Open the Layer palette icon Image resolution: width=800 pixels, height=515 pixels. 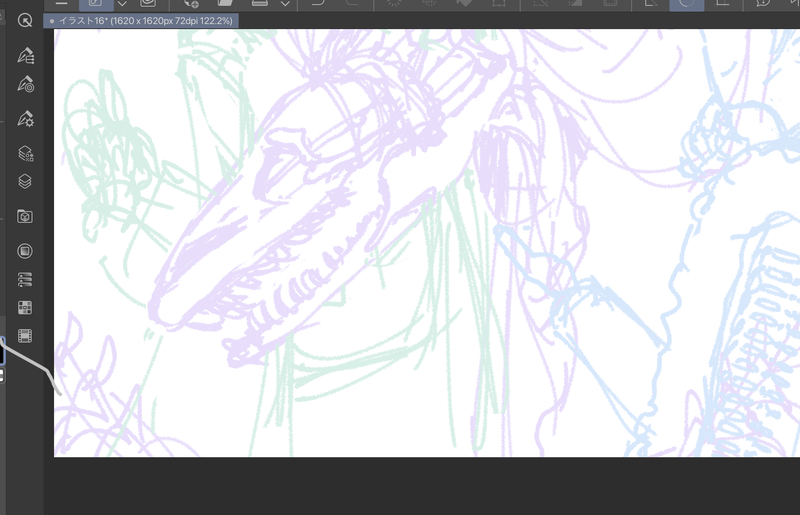coord(24,181)
